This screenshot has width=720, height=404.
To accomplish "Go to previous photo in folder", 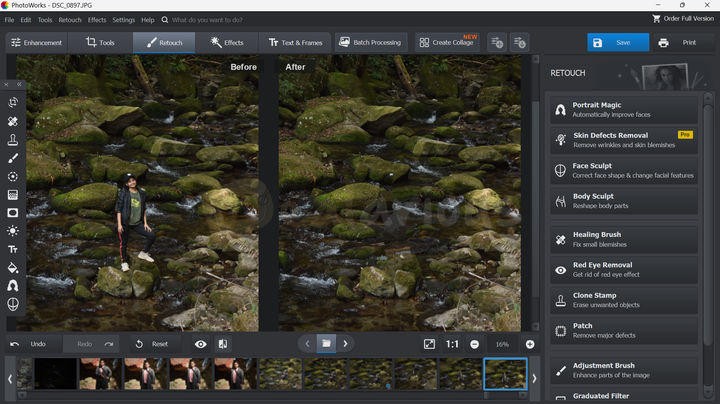I will (x=307, y=343).
